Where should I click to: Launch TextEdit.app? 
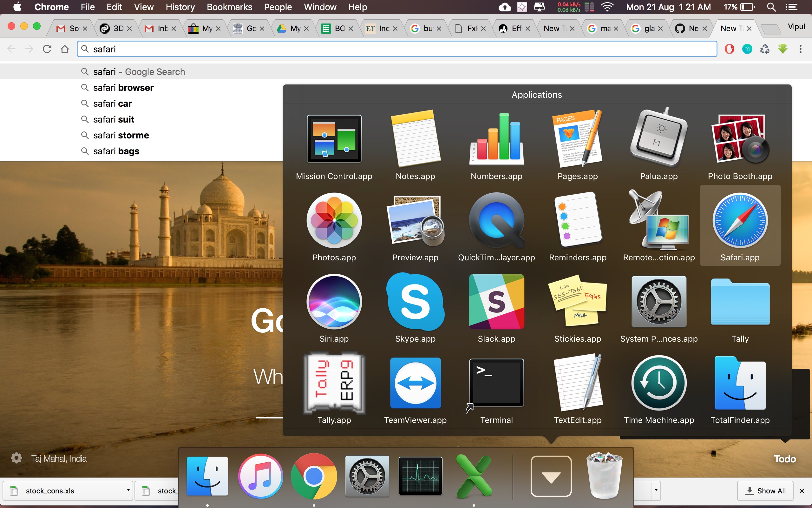[x=578, y=383]
